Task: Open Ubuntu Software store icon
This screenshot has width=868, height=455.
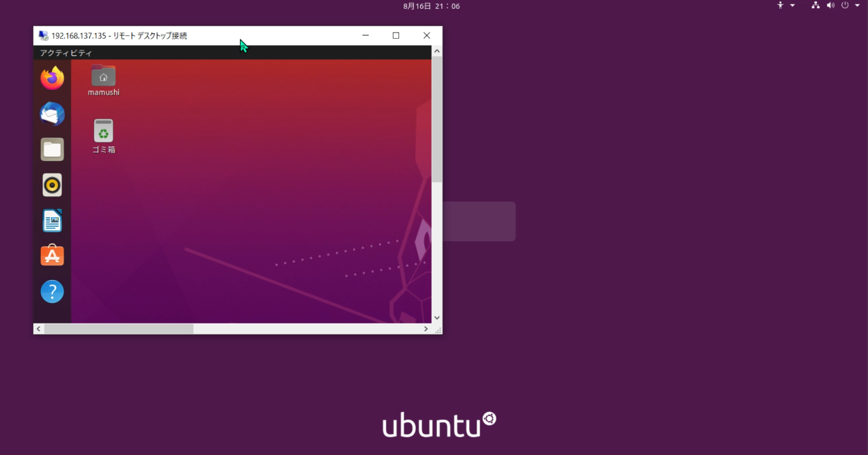Action: (53, 256)
